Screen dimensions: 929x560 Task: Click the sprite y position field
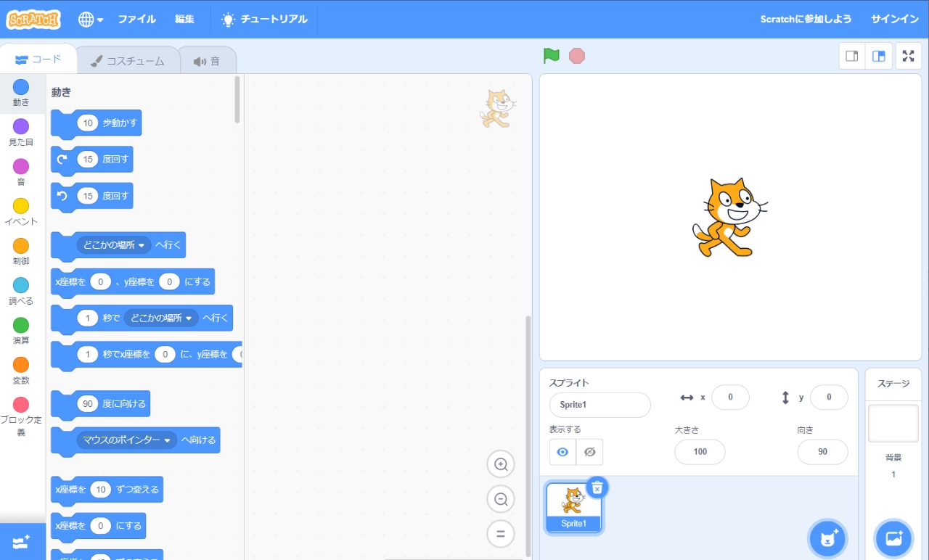pos(829,397)
